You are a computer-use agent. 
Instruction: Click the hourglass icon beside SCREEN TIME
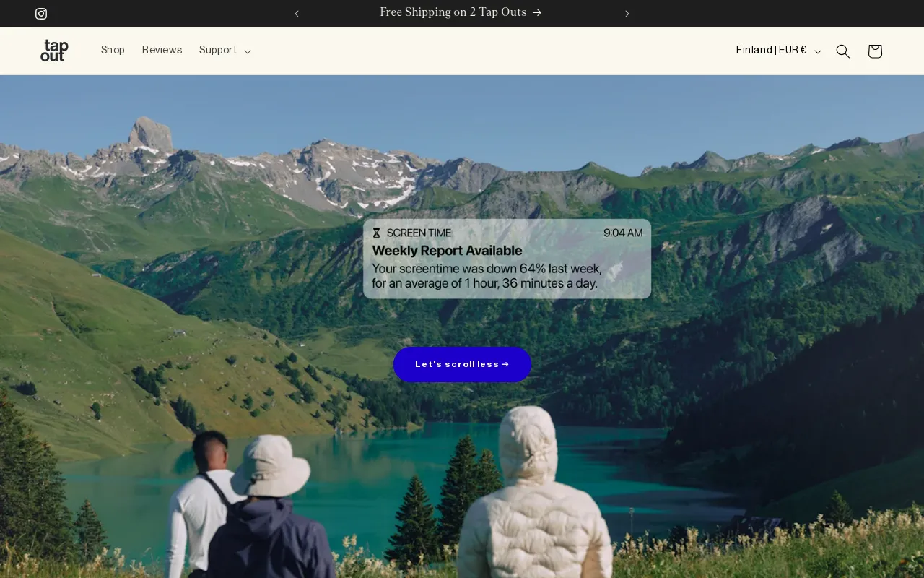(x=376, y=233)
